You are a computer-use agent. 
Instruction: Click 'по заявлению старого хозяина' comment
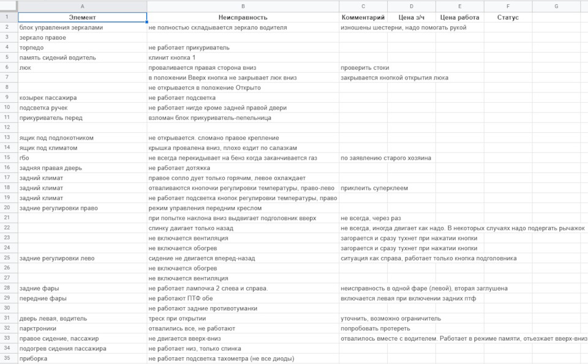point(386,158)
